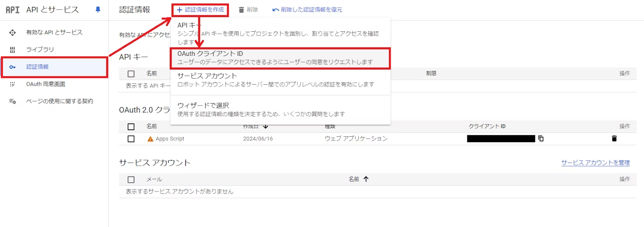Open the ライブラリ sidebar item
Viewport: 644px width, 227px height.
click(x=54, y=49)
